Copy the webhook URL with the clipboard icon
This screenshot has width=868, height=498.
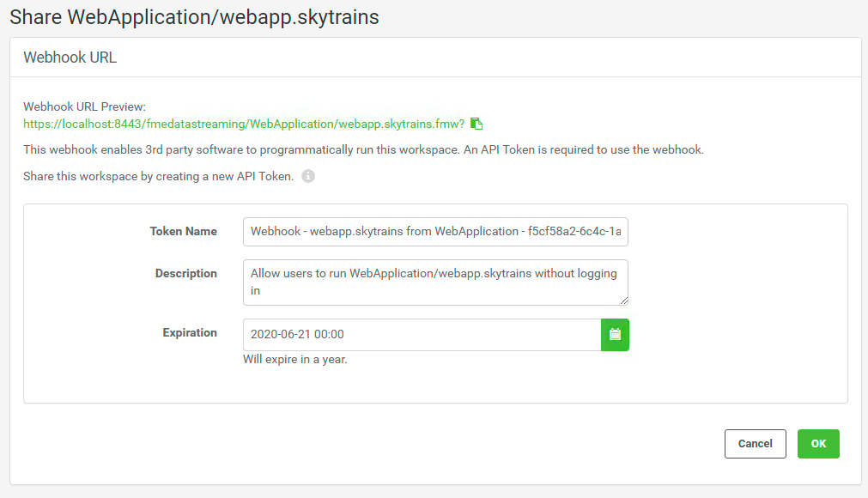pos(476,124)
